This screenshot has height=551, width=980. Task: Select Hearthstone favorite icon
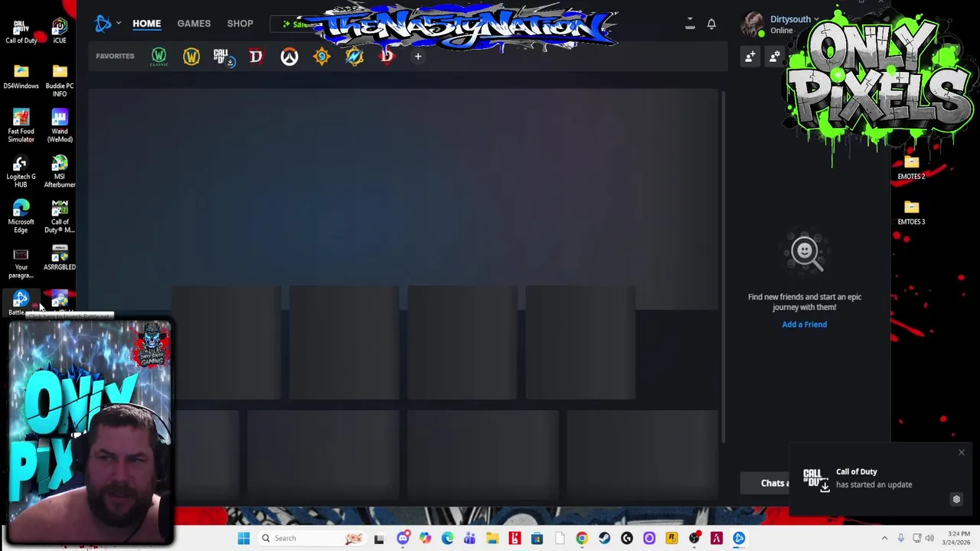click(322, 56)
